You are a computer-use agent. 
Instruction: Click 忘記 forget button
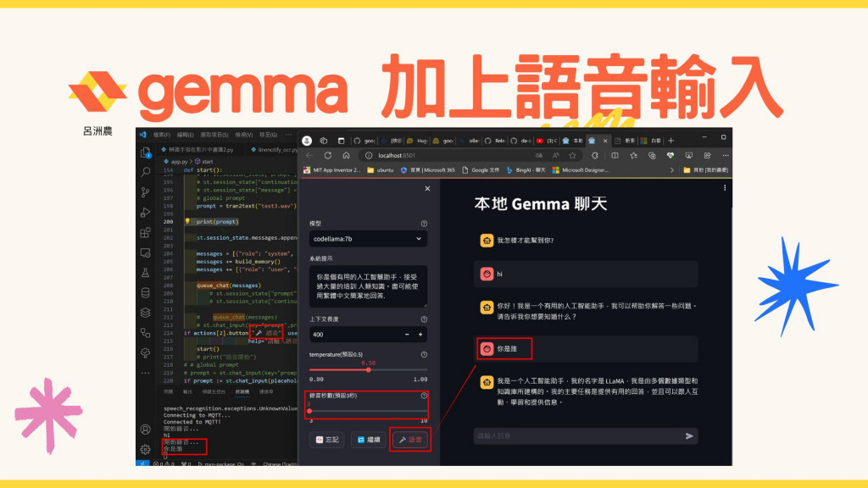coord(327,440)
